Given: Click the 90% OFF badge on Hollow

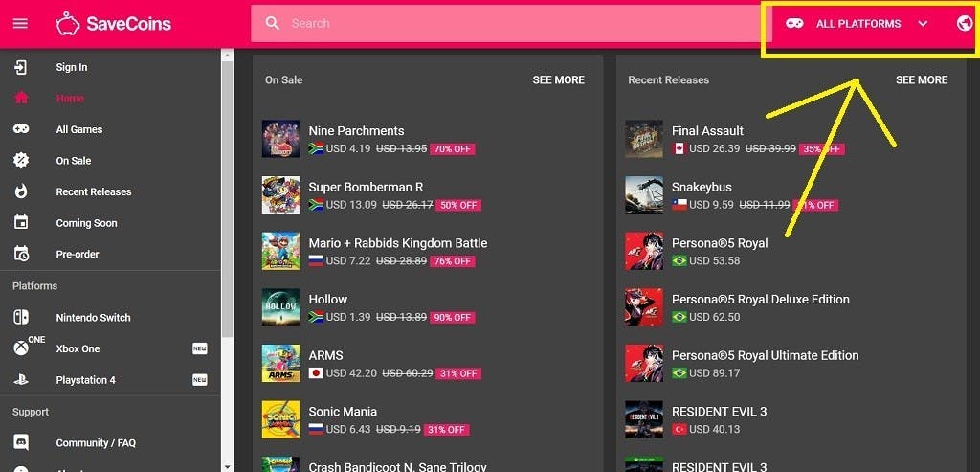Looking at the screenshot, I should 452,318.
